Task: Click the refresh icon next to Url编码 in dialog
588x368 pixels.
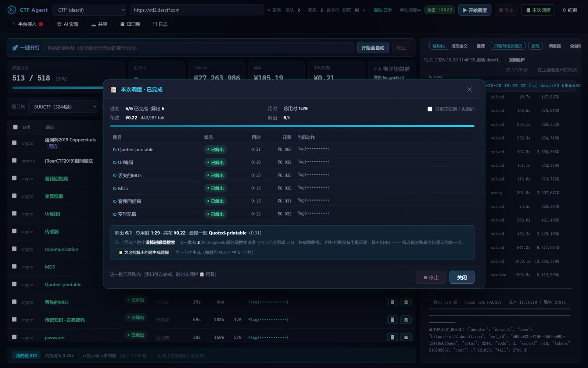Action: tap(115, 163)
